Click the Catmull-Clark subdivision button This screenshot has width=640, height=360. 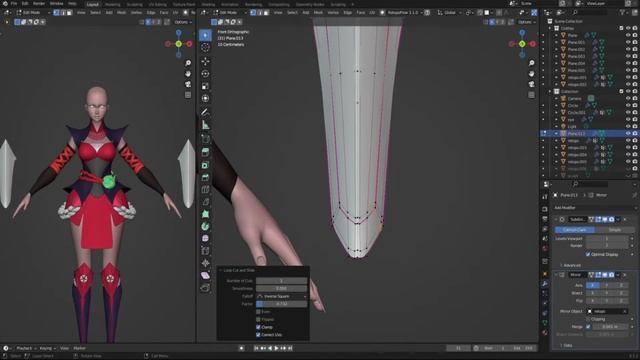pyautogui.click(x=575, y=230)
